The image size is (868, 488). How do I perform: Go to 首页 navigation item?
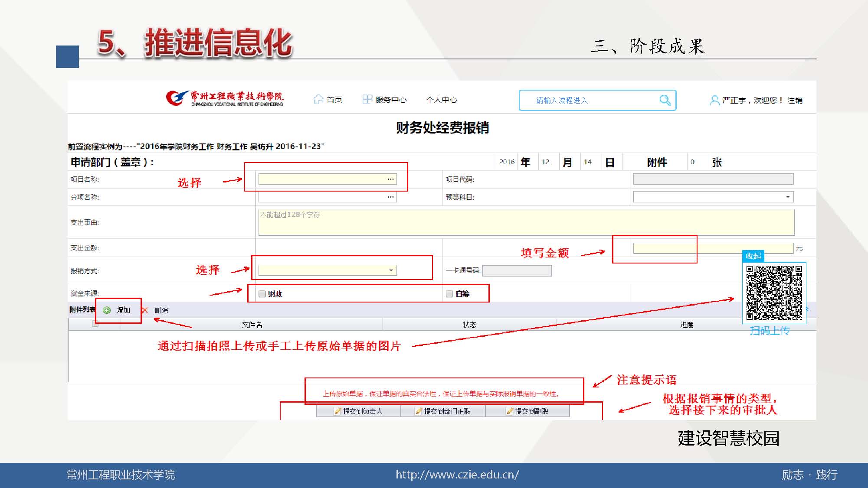(x=334, y=100)
